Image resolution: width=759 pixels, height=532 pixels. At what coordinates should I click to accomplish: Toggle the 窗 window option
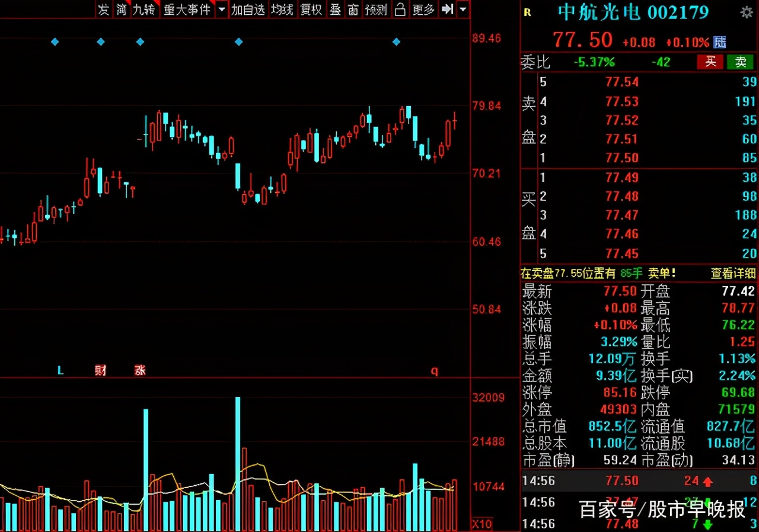[x=353, y=9]
